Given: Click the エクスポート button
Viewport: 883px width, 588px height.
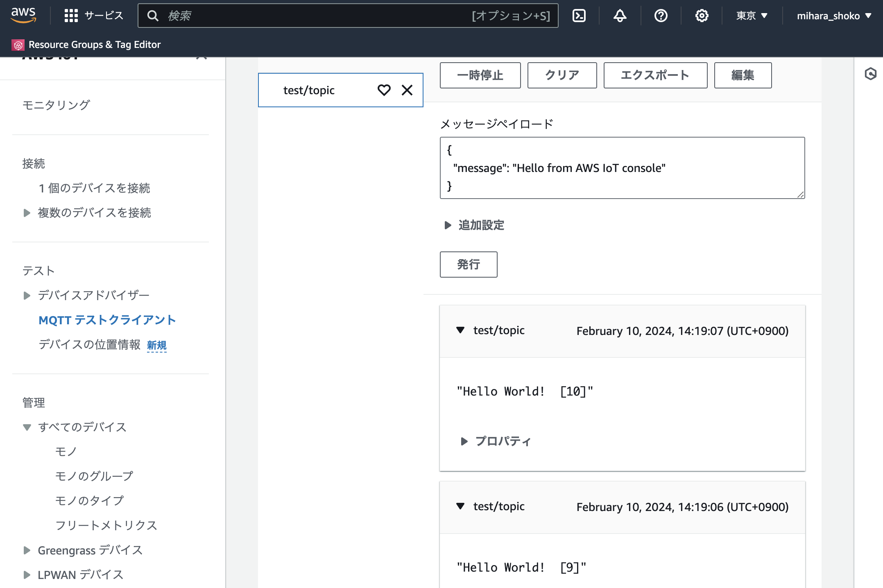Looking at the screenshot, I should pos(655,75).
